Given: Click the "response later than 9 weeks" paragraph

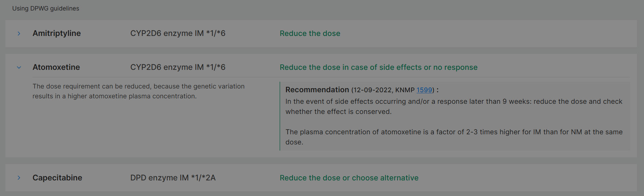Looking at the screenshot, I should click(453, 106).
